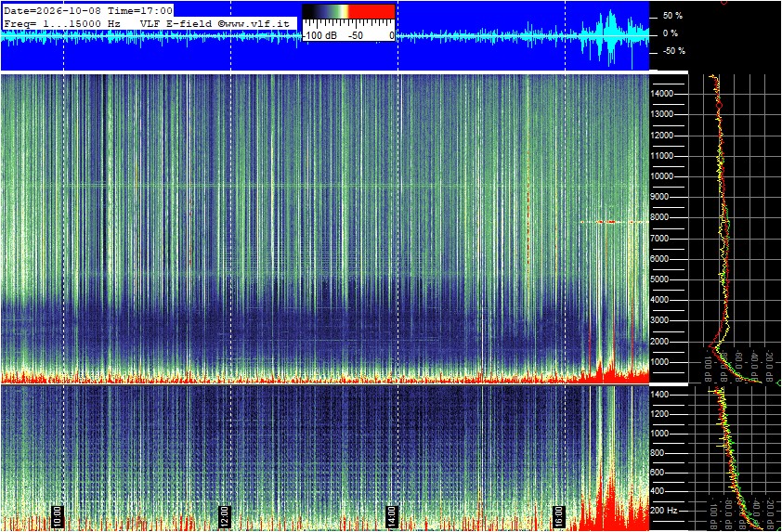The image size is (782, 532).
Task: Click the 9000 Hz frequency axis label
Action: (661, 197)
